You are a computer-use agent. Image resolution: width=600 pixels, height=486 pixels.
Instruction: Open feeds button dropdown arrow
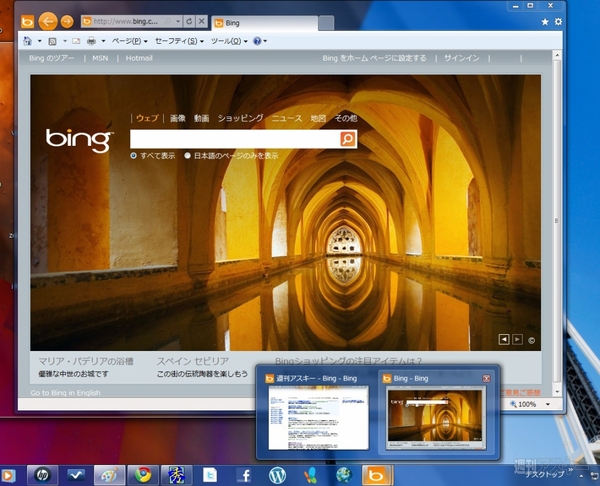(65, 41)
